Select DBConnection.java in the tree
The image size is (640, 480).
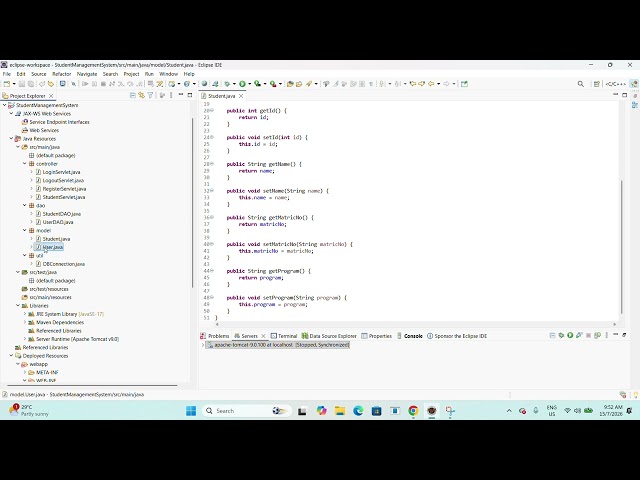[x=64, y=264]
